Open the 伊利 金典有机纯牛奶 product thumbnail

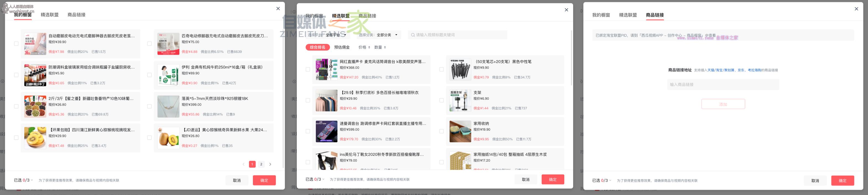[168, 75]
